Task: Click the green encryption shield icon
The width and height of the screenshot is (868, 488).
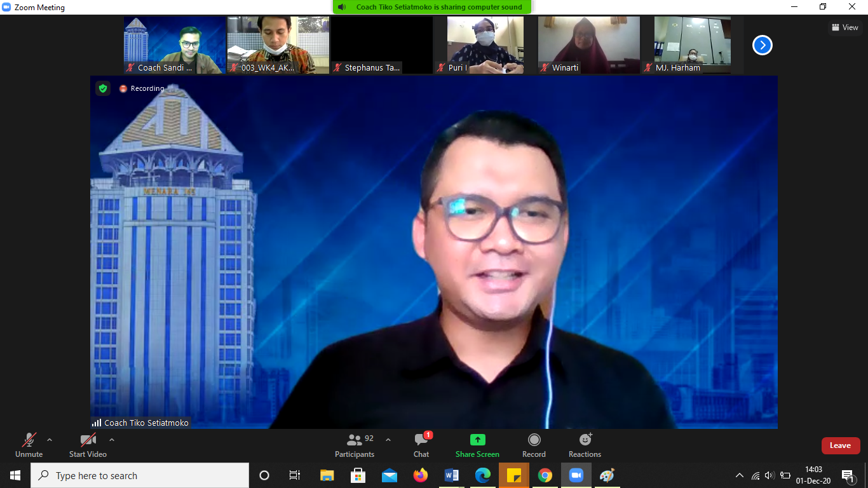Action: [x=103, y=88]
